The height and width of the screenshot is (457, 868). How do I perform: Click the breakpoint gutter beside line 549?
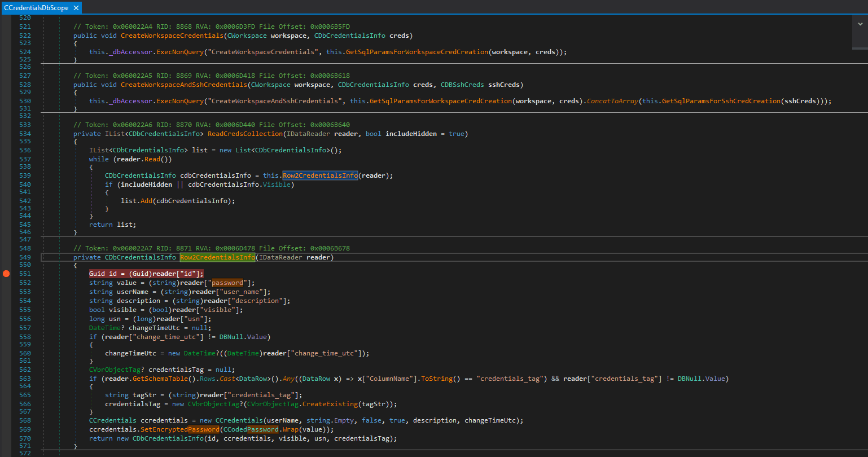[6, 257]
